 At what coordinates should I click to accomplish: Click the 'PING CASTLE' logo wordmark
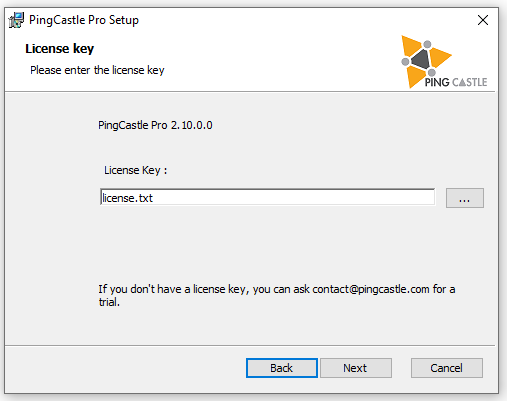pyautogui.click(x=456, y=82)
